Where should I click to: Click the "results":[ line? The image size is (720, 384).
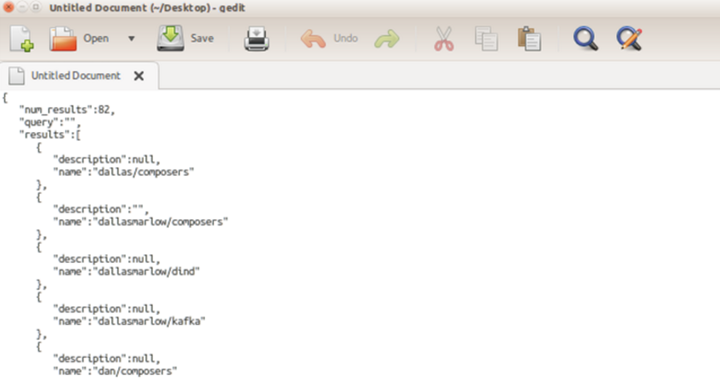point(50,135)
